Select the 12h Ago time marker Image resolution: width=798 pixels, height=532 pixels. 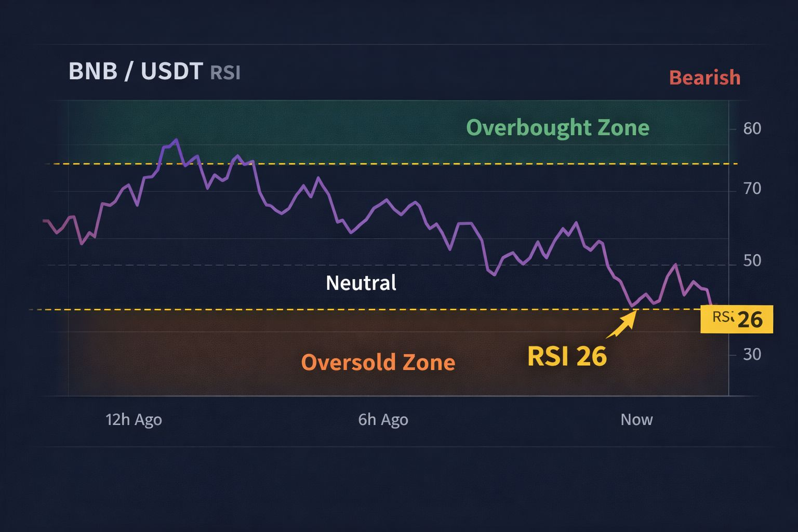point(134,419)
